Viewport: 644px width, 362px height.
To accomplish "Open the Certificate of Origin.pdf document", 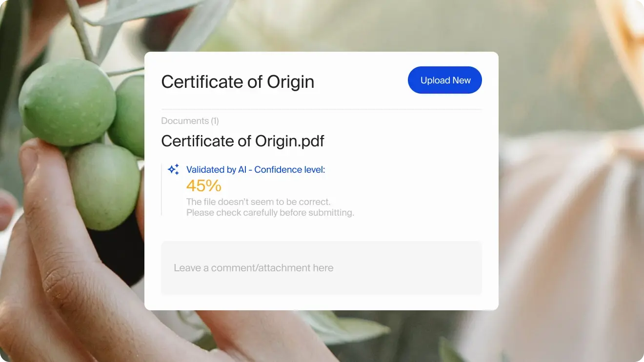I will point(242,141).
